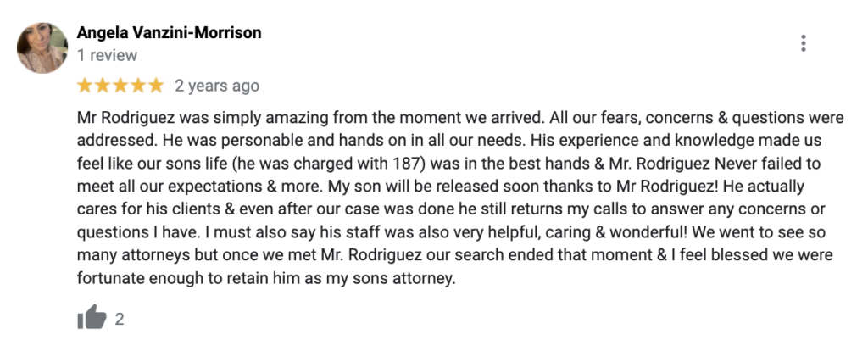Click the like count number 2
The height and width of the screenshot is (351, 868).
(x=120, y=320)
